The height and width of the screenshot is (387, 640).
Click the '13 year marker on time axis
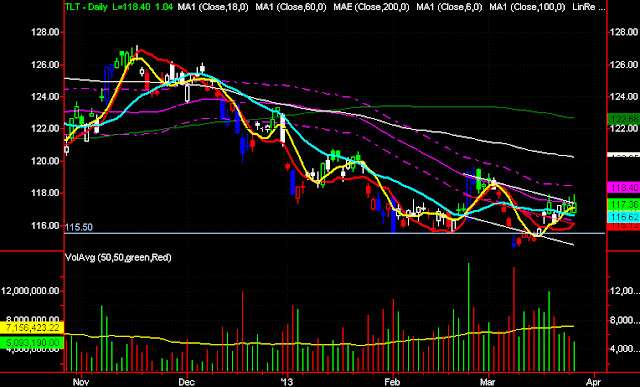(287, 380)
